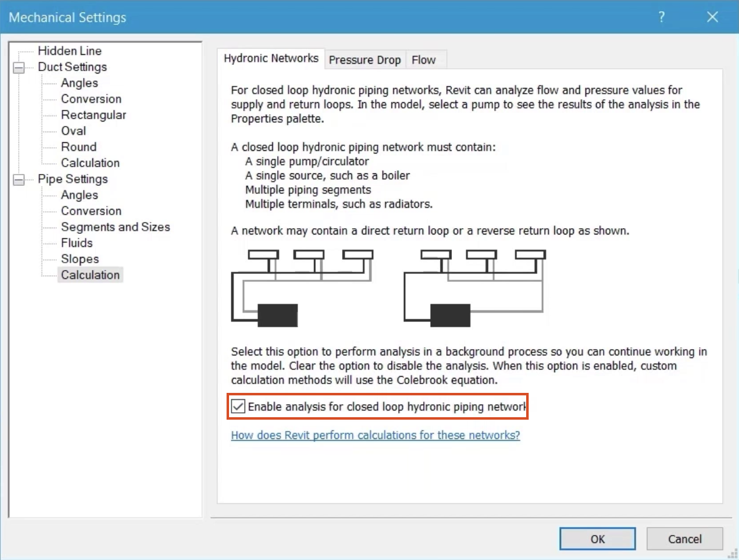This screenshot has height=560, width=739.
Task: Select Fluids in Pipe Settings
Action: pyautogui.click(x=77, y=243)
